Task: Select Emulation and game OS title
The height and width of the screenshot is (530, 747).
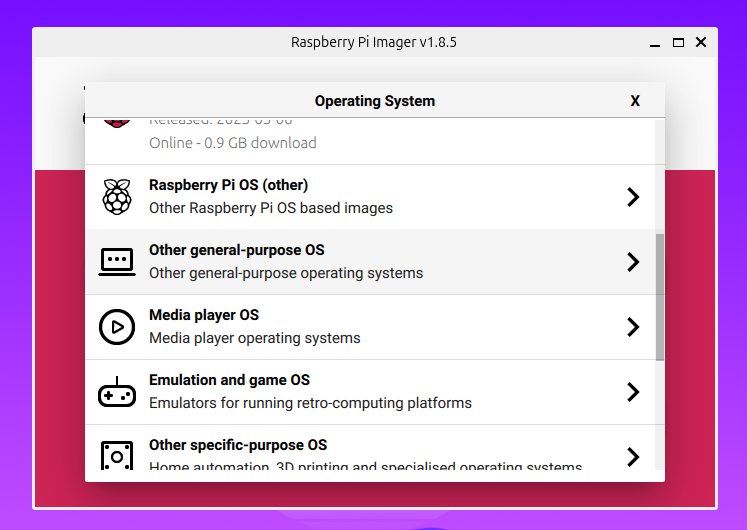Action: pyautogui.click(x=229, y=380)
